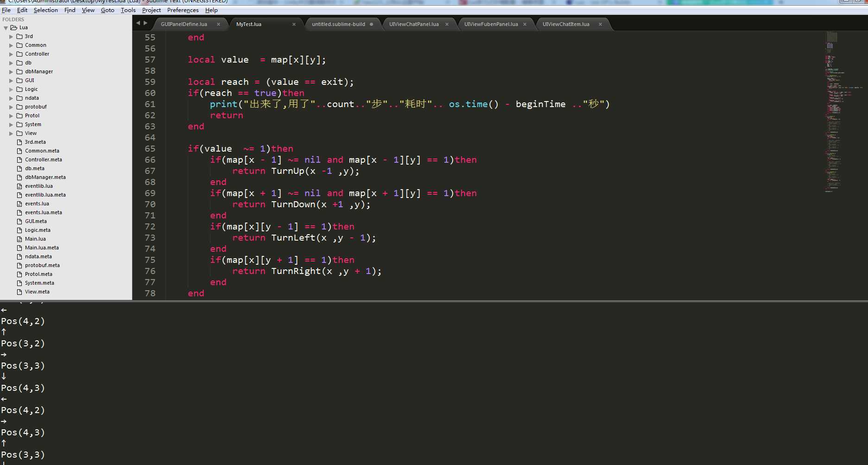The image size is (868, 465).
Task: Open 3rd.meta file in sidebar
Action: [35, 142]
